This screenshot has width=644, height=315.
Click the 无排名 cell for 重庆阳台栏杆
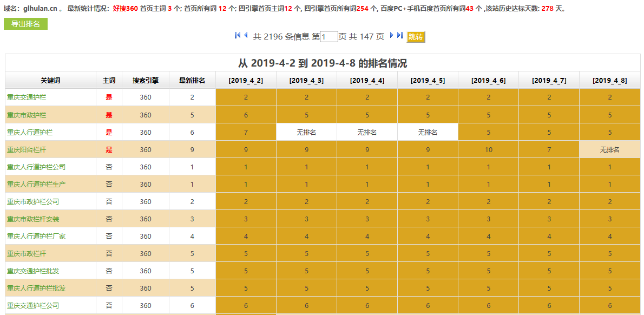(x=610, y=149)
